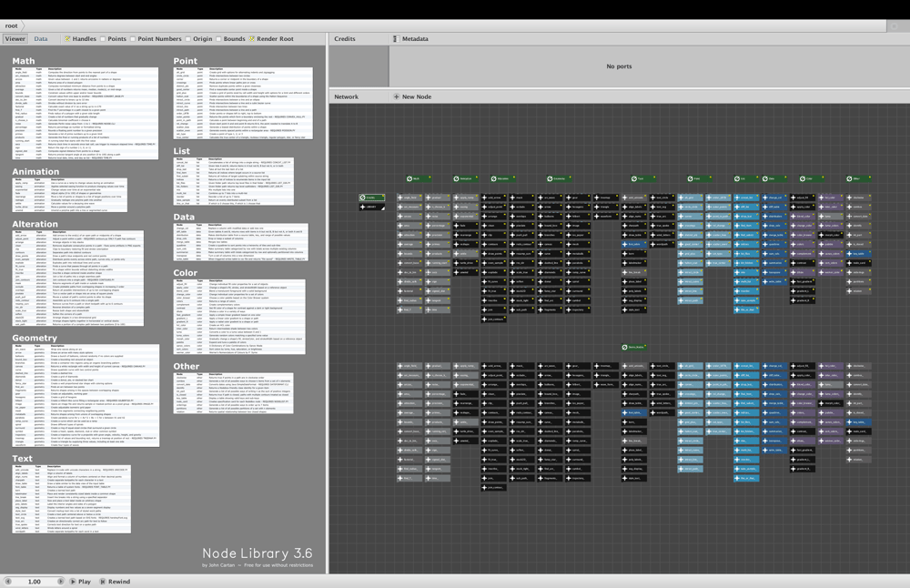
Task: Click the Node Library 3.6 title text
Action: 258,553
